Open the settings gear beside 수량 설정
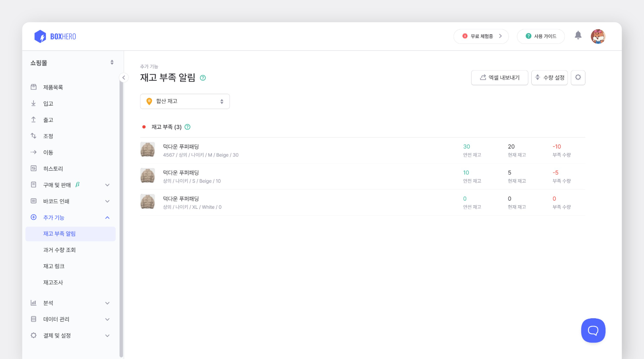644x359 pixels. pos(578,77)
